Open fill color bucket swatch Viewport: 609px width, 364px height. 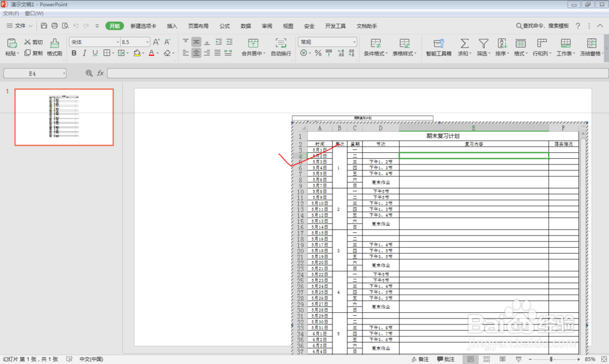(136, 53)
